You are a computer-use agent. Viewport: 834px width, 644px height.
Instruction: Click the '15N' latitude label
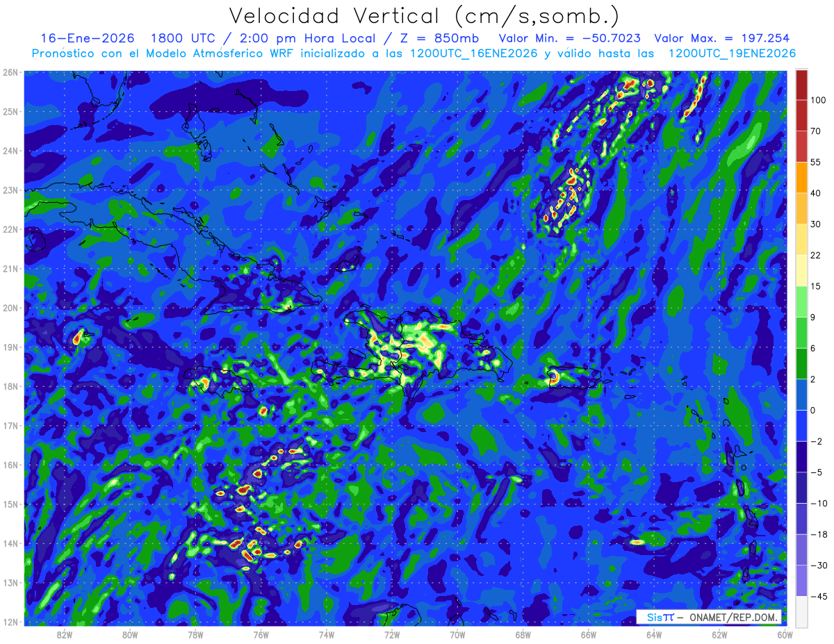pos(10,504)
